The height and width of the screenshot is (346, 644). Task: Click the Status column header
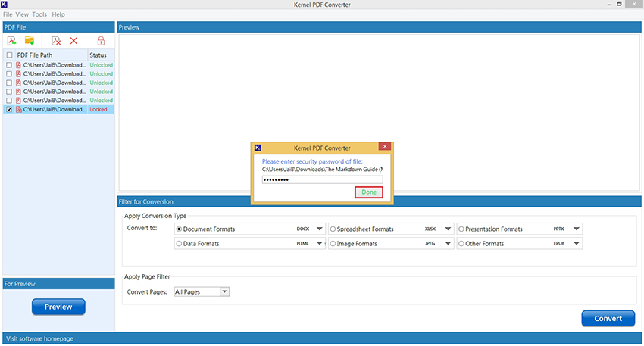[101, 55]
